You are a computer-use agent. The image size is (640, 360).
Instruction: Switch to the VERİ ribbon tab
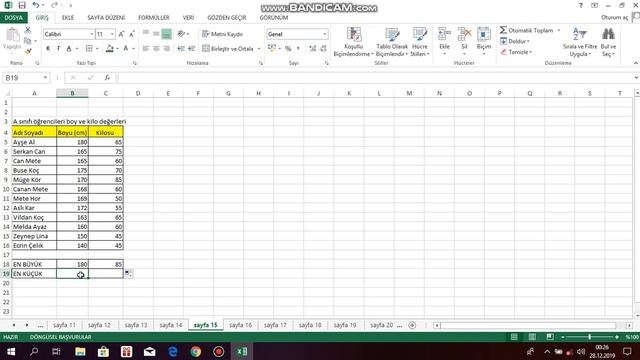tap(188, 18)
